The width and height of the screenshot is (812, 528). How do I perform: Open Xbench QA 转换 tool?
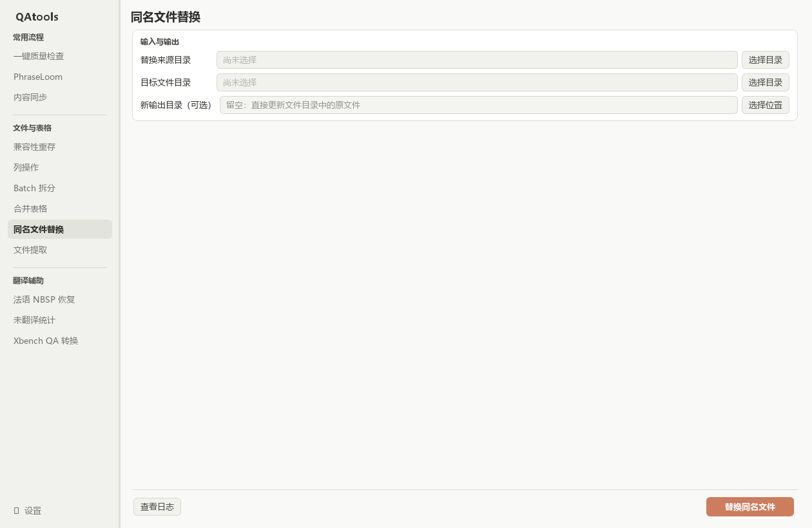60,341
